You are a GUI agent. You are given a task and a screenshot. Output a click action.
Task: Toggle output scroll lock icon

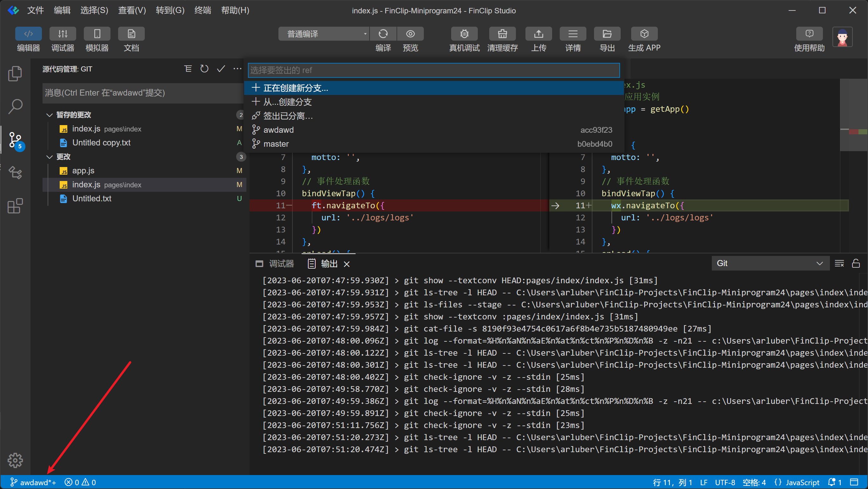pos(856,263)
